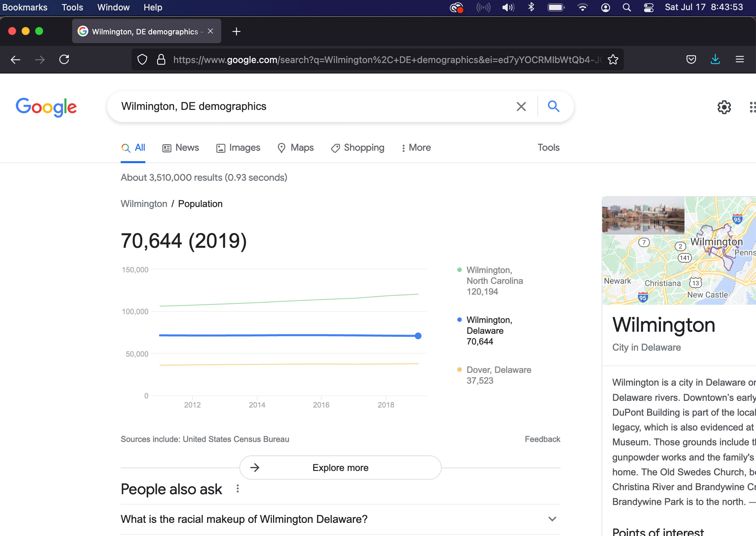Click the blue search magnifier button

tap(554, 107)
